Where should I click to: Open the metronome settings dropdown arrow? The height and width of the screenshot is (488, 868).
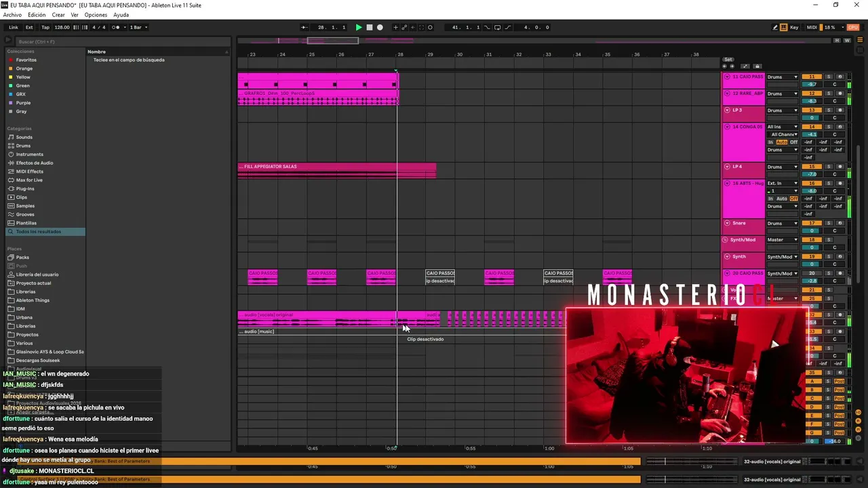(x=123, y=28)
